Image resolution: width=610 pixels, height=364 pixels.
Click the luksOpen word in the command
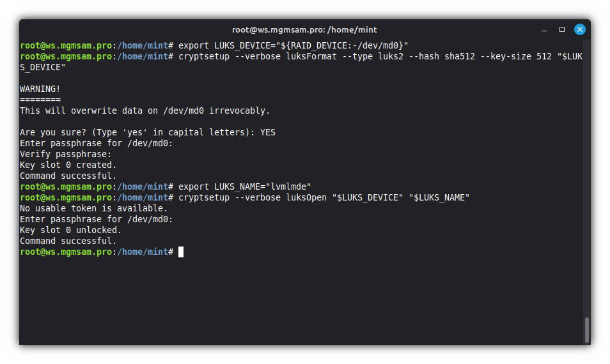[x=306, y=197]
